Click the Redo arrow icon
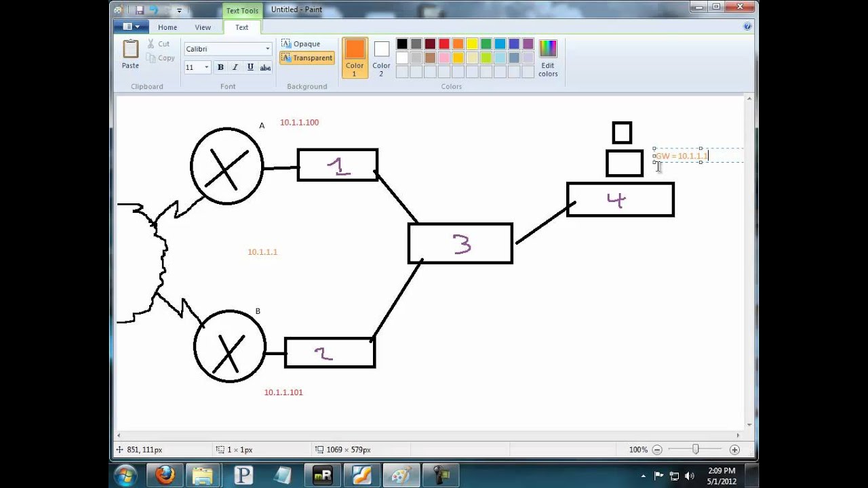Viewport: 868px width, 488px height. pyautogui.click(x=167, y=10)
